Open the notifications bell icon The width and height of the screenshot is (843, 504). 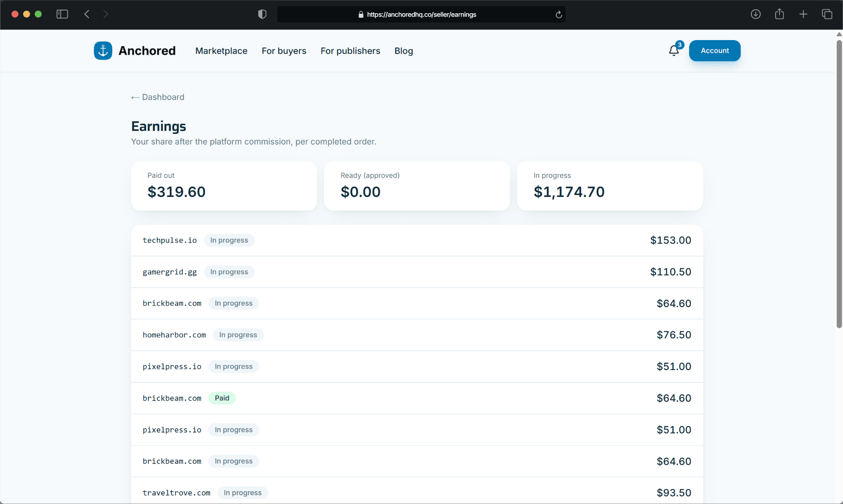674,51
